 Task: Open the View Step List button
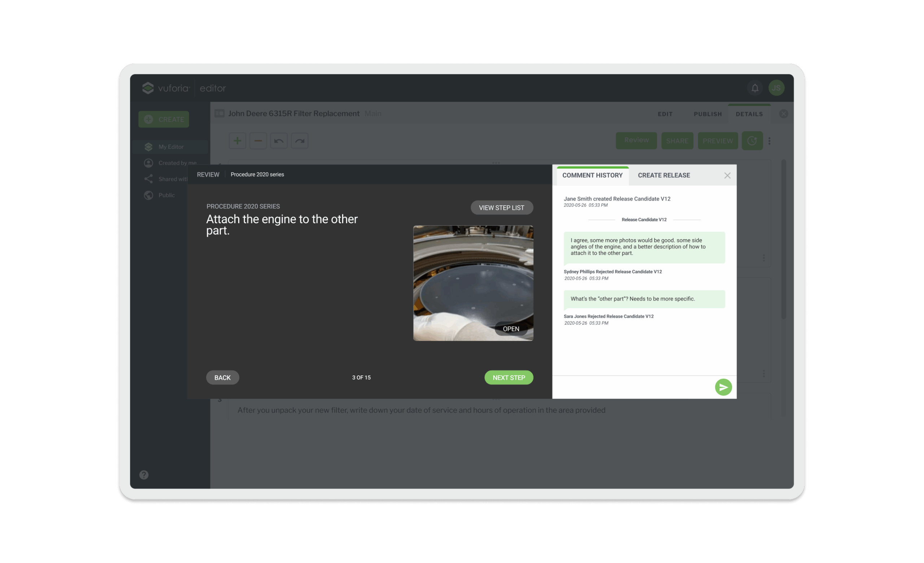[501, 208]
